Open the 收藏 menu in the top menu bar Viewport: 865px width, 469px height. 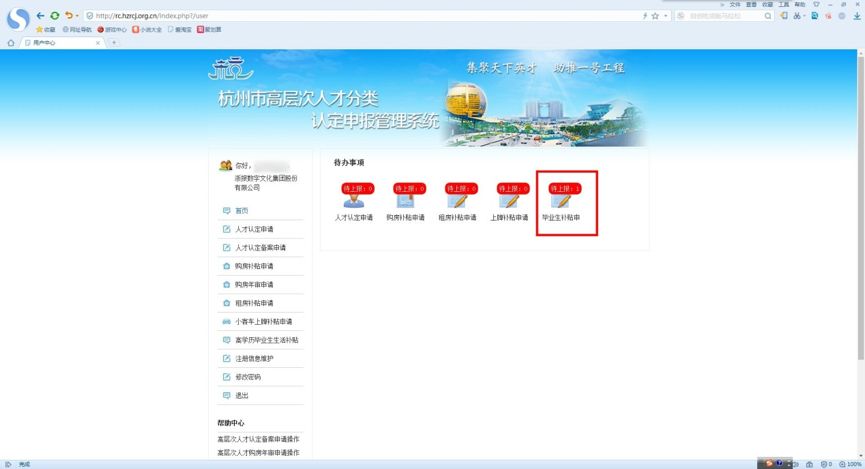point(767,4)
